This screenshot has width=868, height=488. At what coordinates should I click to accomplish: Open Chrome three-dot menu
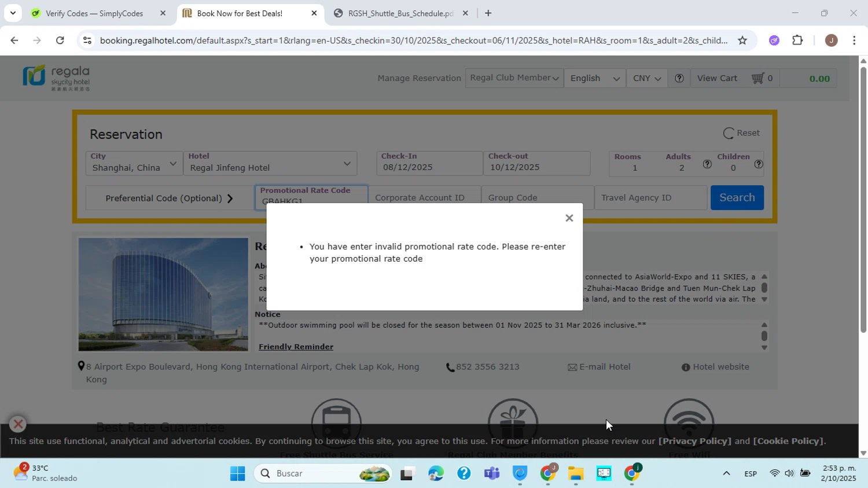(x=854, y=41)
